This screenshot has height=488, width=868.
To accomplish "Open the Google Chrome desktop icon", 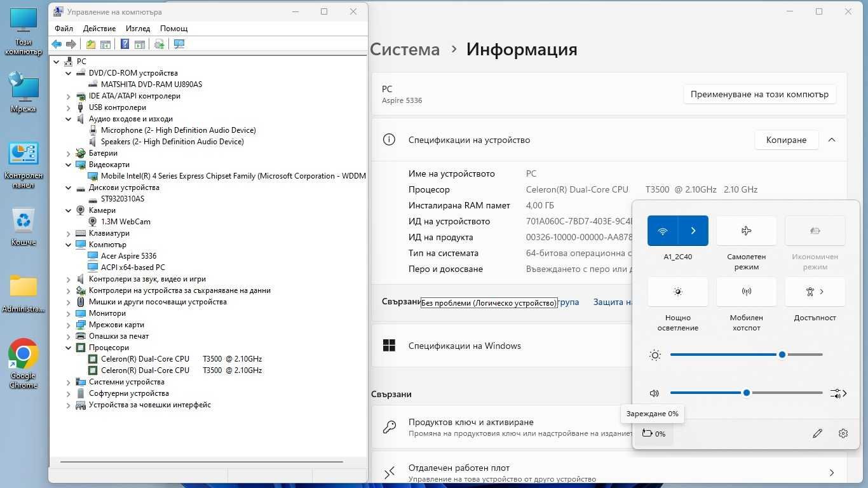I will pyautogui.click(x=24, y=363).
